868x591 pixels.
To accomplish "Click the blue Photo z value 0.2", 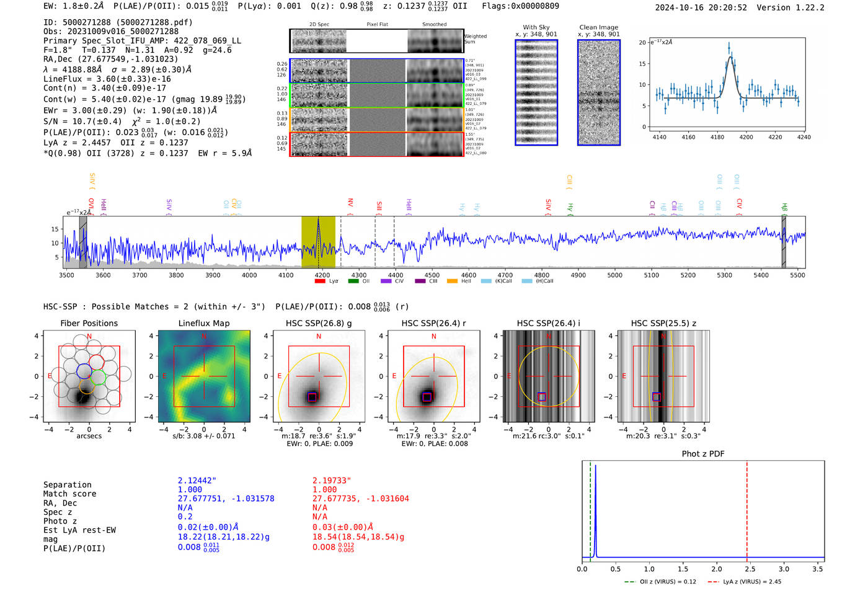I will (x=185, y=517).
